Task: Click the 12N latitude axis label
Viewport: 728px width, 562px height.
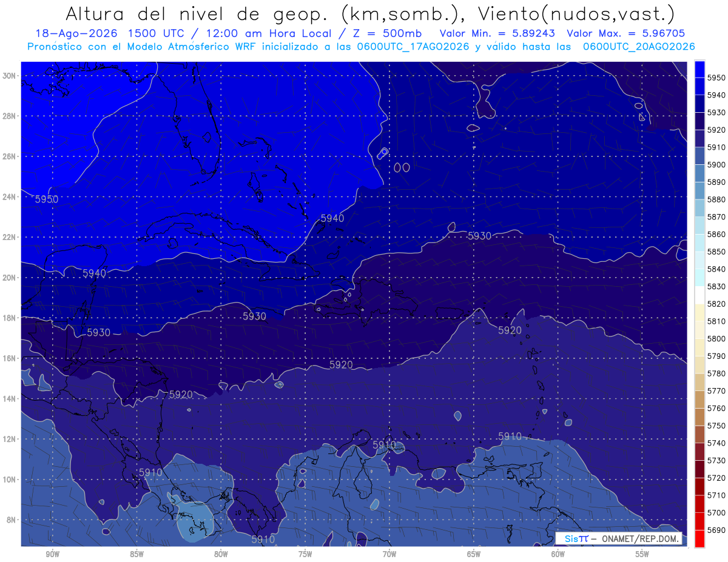Action: click(x=10, y=439)
